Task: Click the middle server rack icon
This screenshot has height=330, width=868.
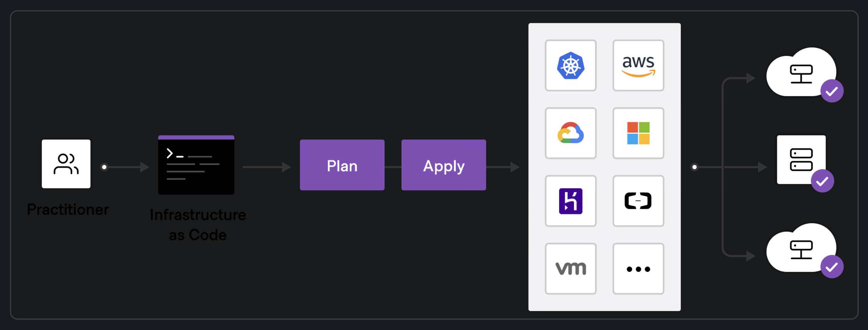Action: 801,160
